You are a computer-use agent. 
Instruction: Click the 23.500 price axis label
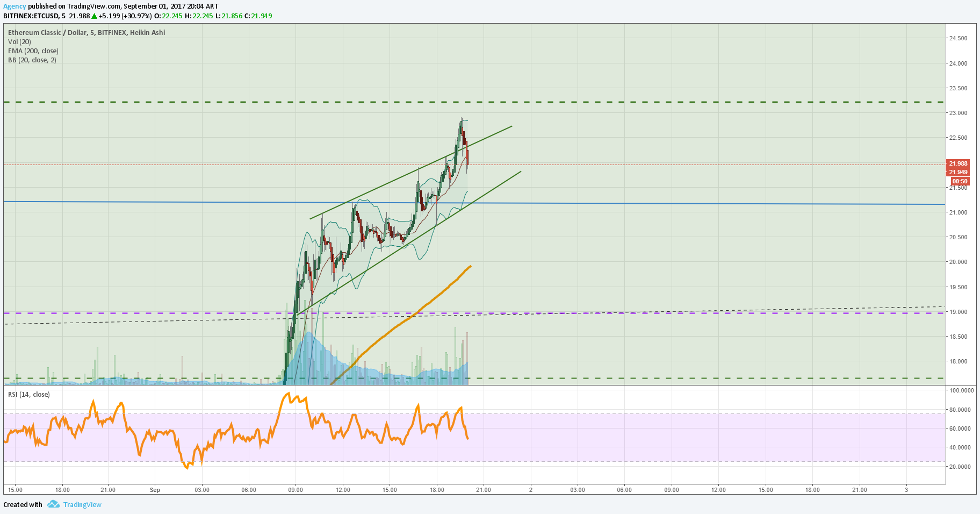[958, 88]
